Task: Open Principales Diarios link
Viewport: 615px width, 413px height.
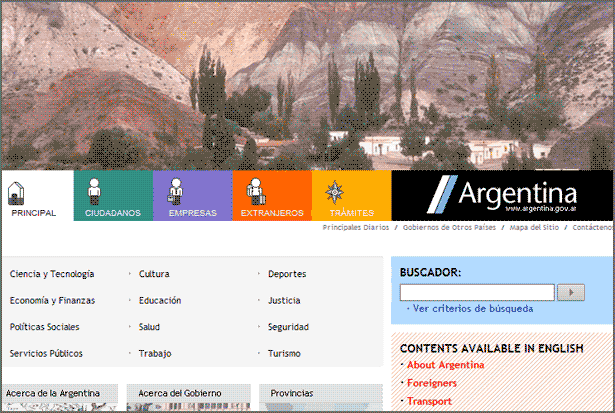Action: [x=355, y=228]
